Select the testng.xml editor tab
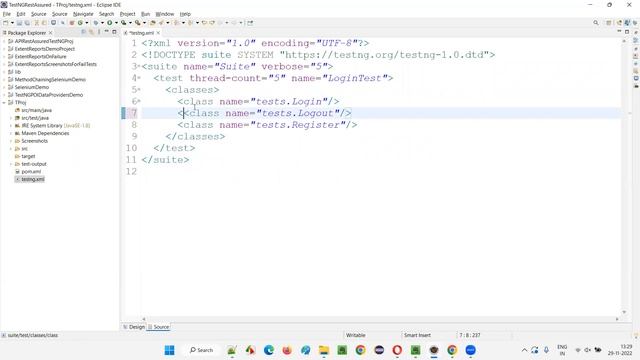640x360 pixels. (x=142, y=33)
